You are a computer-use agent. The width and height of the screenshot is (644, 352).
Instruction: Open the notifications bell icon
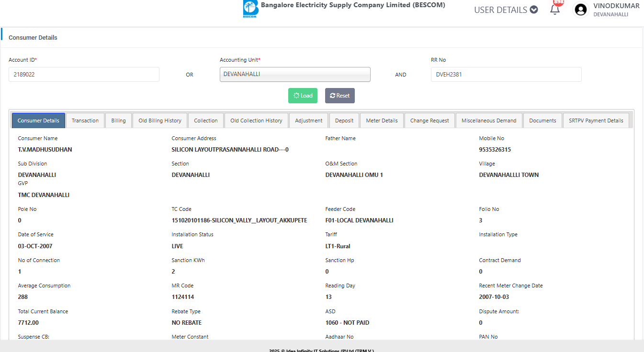tap(555, 10)
